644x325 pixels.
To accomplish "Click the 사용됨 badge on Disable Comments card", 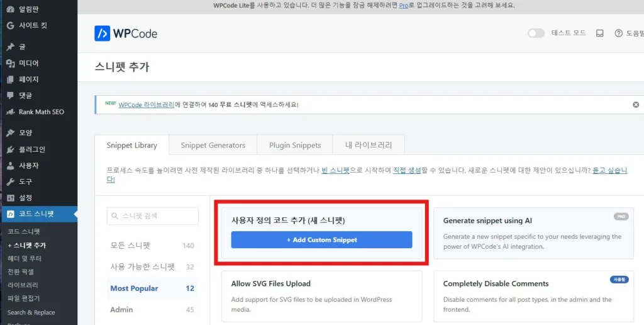I will pos(619,279).
